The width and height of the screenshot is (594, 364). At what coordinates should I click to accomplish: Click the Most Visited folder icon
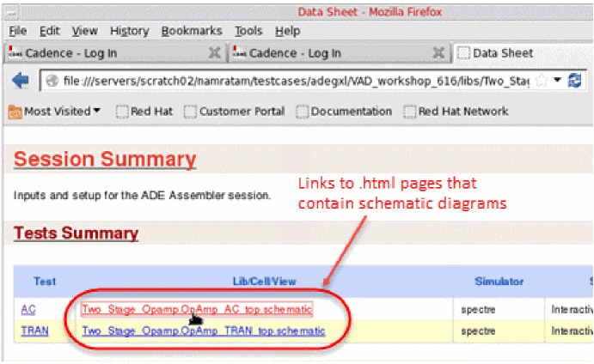(15, 112)
